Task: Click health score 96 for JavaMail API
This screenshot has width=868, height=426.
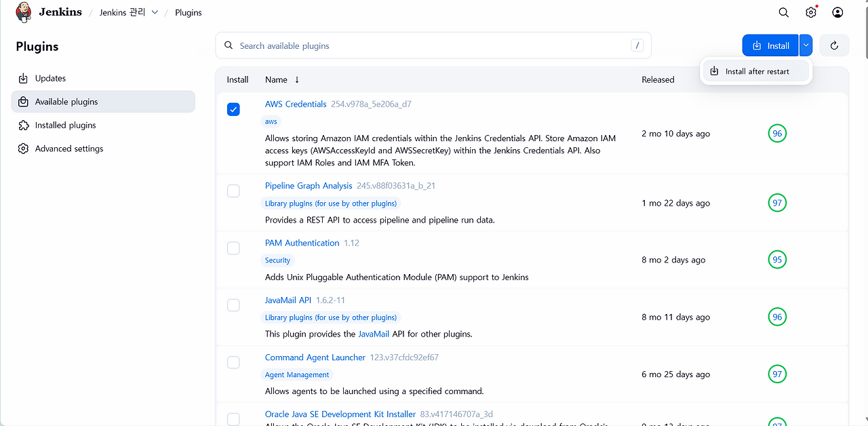Action: 777,317
